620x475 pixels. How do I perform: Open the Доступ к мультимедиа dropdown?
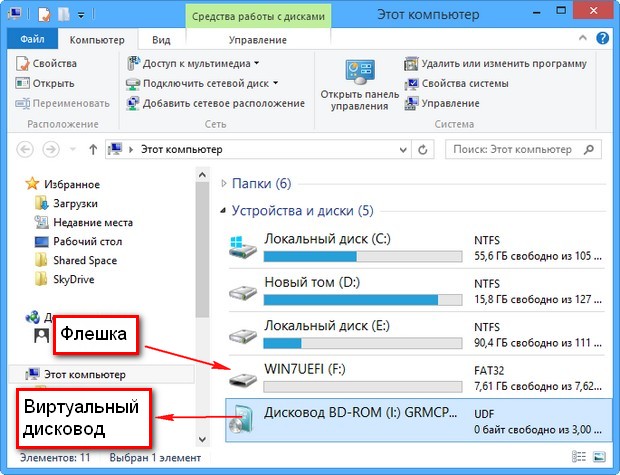tap(193, 63)
